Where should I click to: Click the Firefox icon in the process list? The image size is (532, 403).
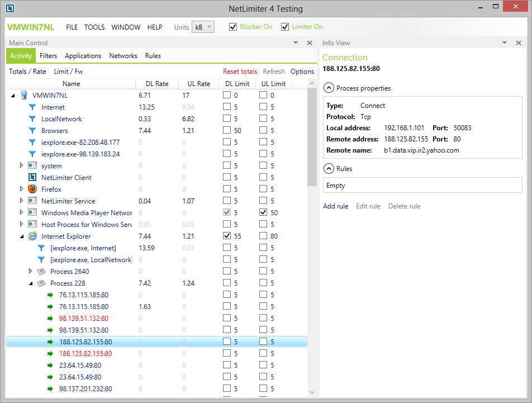pyautogui.click(x=32, y=189)
